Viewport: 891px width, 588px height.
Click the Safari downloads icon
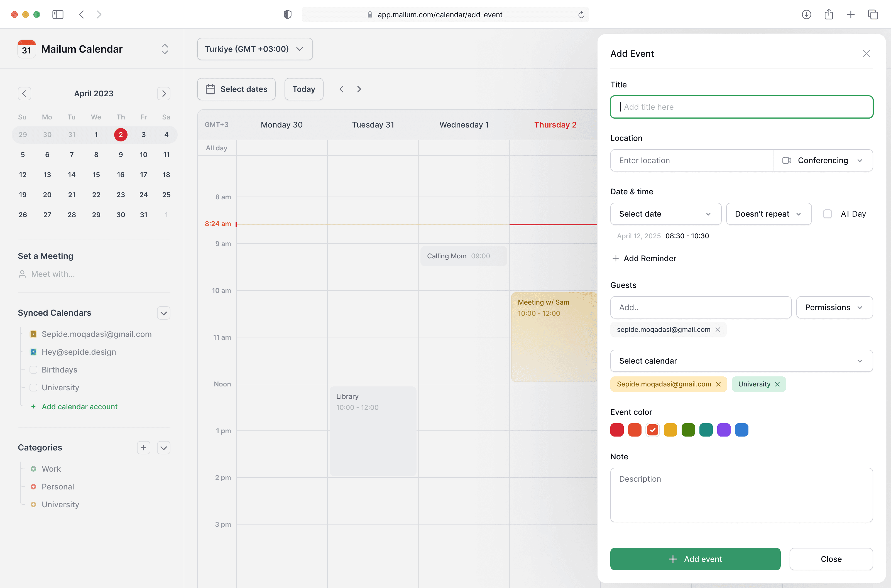[x=806, y=15]
